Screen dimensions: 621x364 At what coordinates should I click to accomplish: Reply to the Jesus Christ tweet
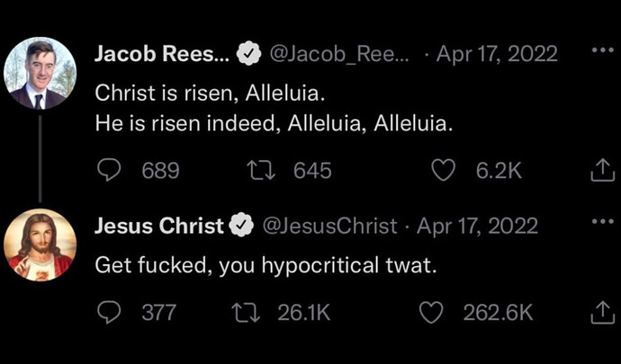(x=109, y=313)
